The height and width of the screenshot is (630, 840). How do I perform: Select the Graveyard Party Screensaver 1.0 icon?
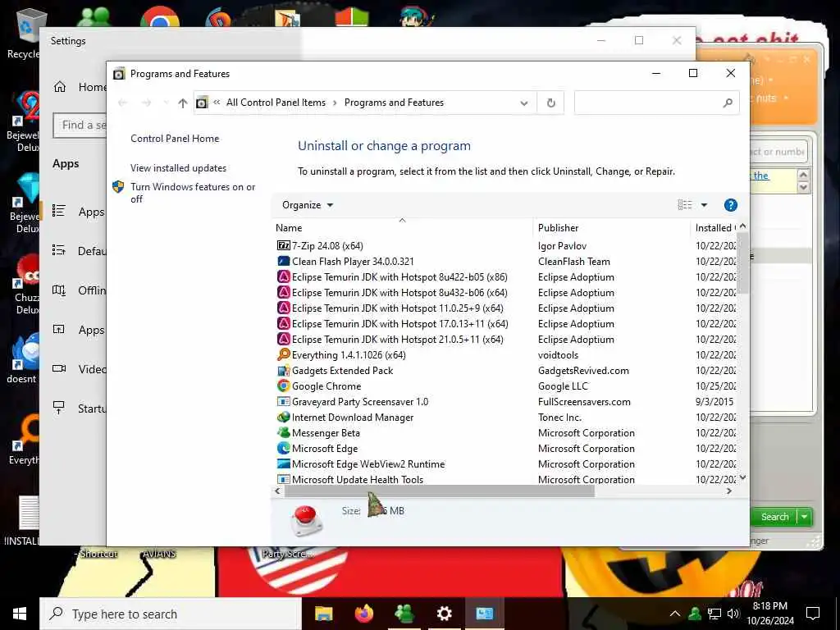283,401
